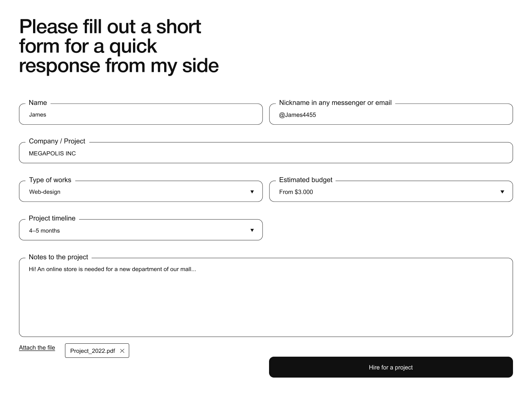Click the form heading text
Screen dimensions: 532x408
(119, 46)
